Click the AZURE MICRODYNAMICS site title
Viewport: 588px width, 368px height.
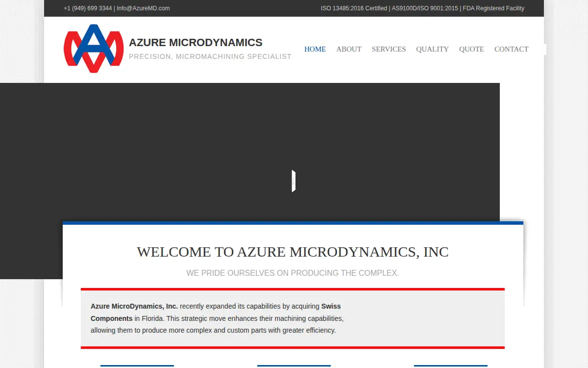(196, 43)
